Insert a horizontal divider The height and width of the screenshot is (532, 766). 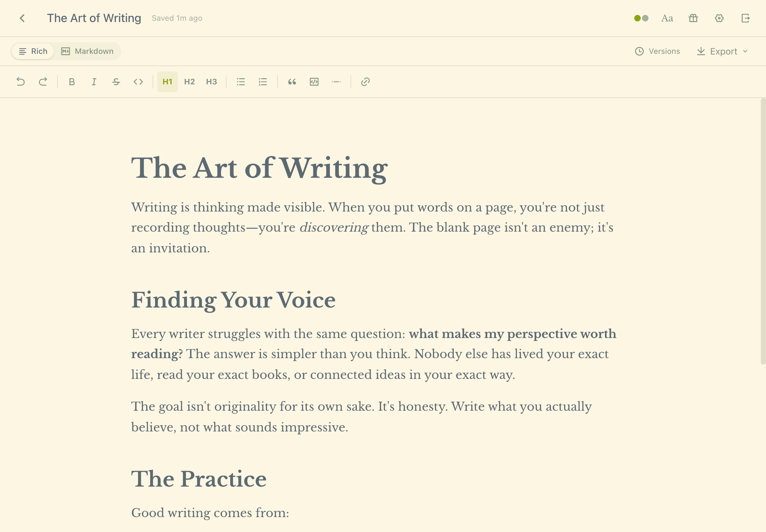point(336,82)
